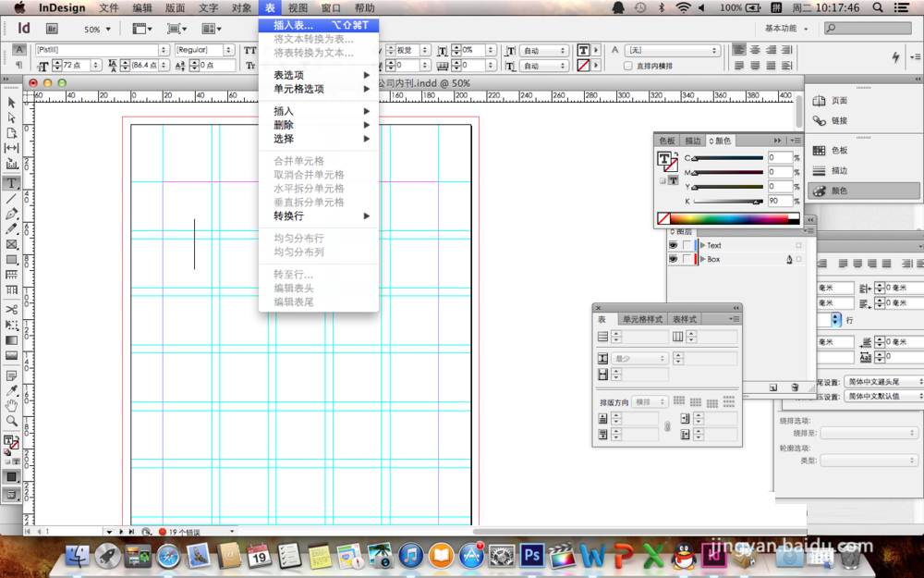Click the 19 个错误 preflight status
The image size is (924, 578).
[x=179, y=532]
